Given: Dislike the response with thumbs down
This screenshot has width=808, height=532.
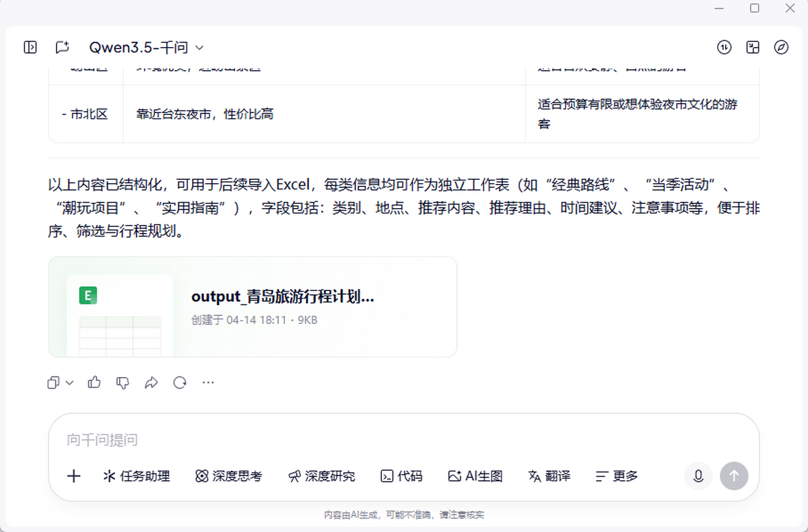Looking at the screenshot, I should [x=123, y=383].
